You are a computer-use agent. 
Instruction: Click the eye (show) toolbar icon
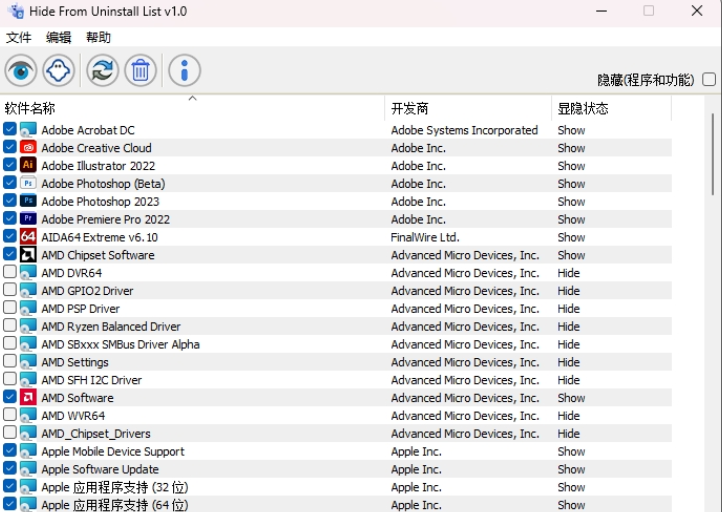(x=21, y=70)
